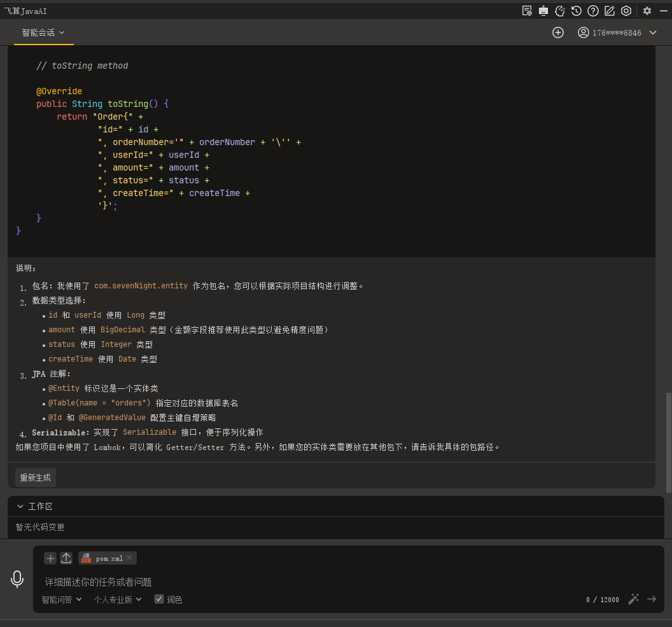Click the upload file arrow icon
This screenshot has height=627, width=672.
(66, 558)
